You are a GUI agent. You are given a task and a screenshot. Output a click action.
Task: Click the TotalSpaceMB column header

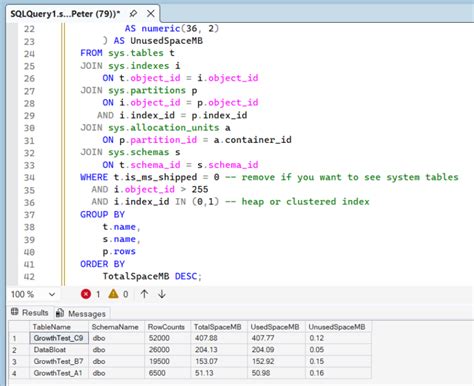coord(219,327)
